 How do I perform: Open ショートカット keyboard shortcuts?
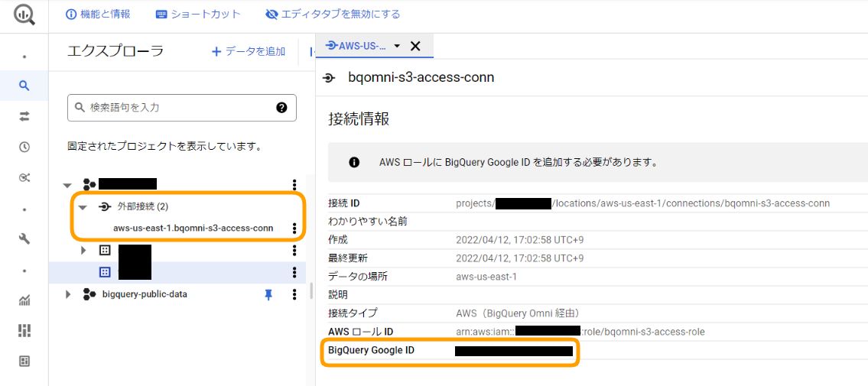point(198,15)
